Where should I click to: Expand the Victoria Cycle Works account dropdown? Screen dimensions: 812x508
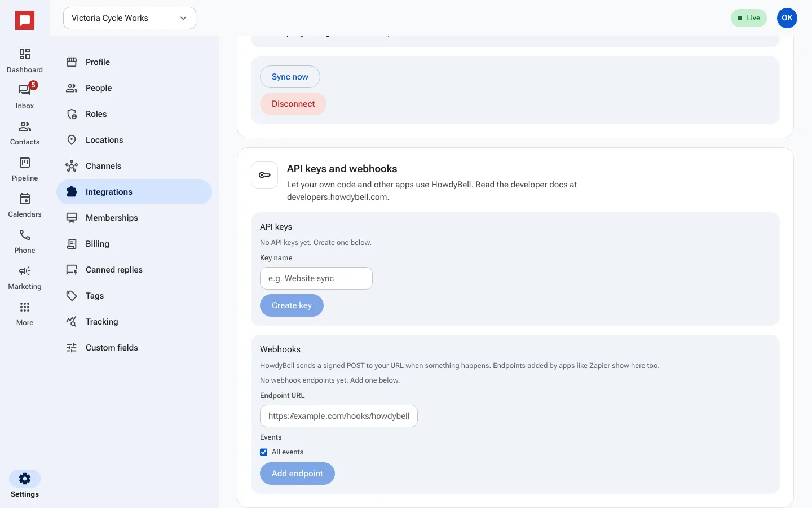pyautogui.click(x=130, y=18)
